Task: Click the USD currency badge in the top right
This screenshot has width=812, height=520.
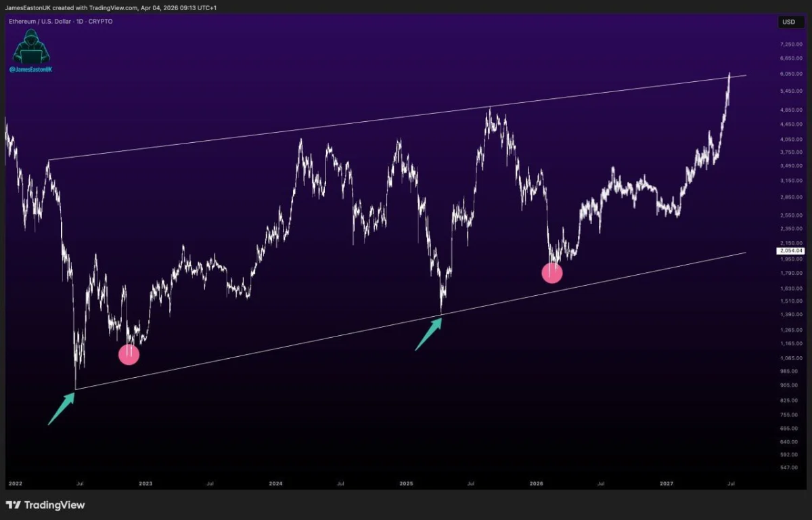Action: [789, 22]
